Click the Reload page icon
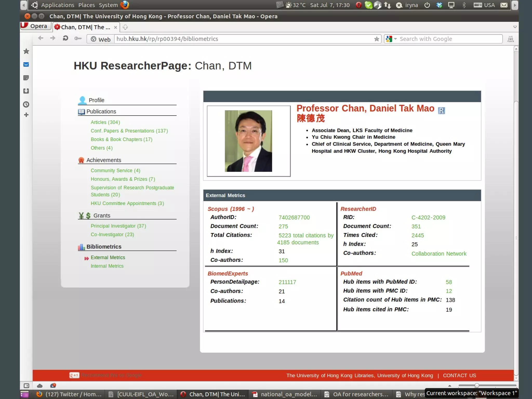The width and height of the screenshot is (532, 399). (x=65, y=38)
